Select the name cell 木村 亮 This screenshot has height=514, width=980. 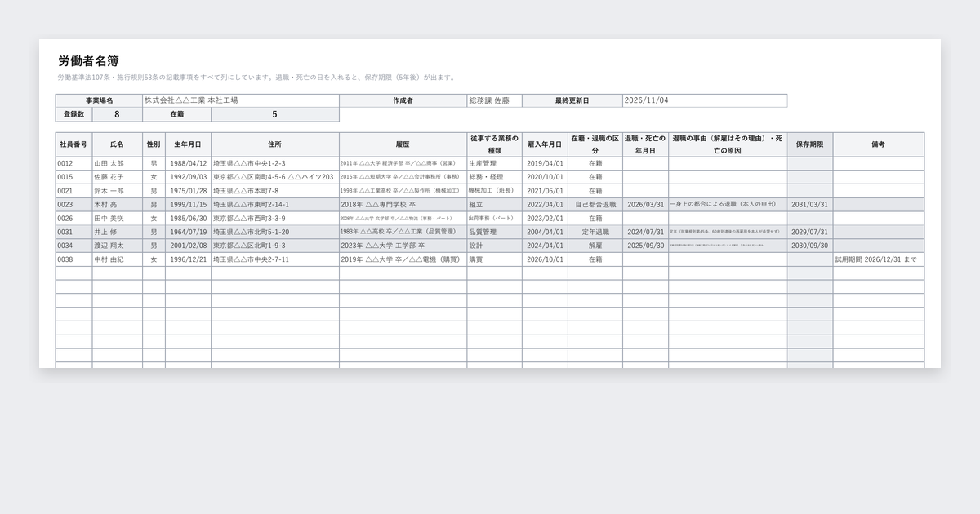(117, 205)
